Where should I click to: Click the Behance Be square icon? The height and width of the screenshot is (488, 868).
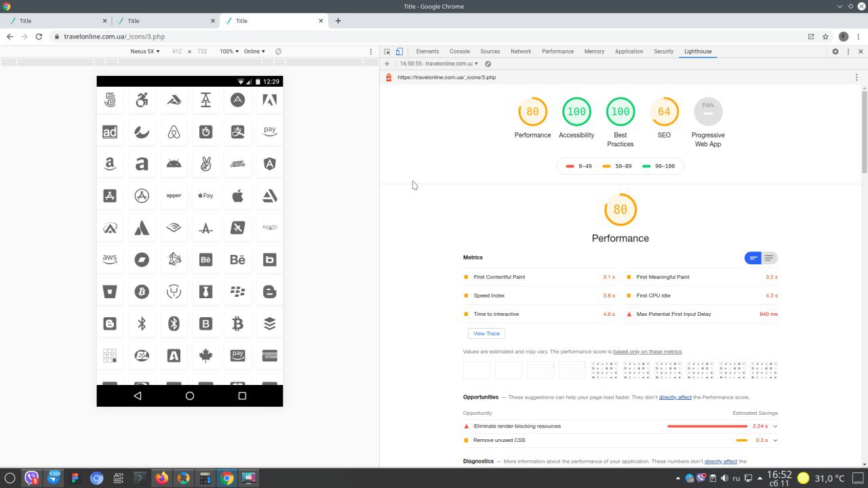(x=205, y=260)
